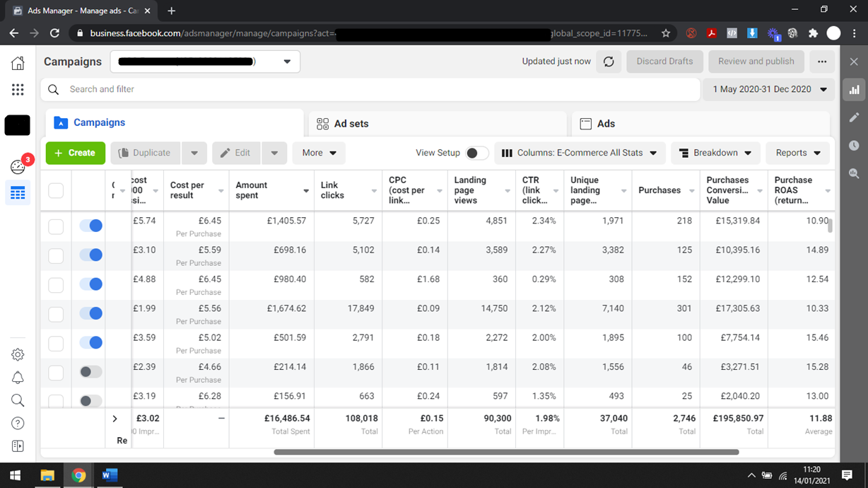Reload the page in Chrome
Screen dimensions: 868x488
pos(54,33)
